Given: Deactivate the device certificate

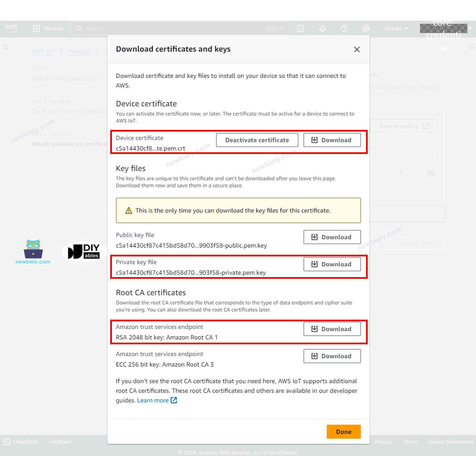Looking at the screenshot, I should point(257,140).
